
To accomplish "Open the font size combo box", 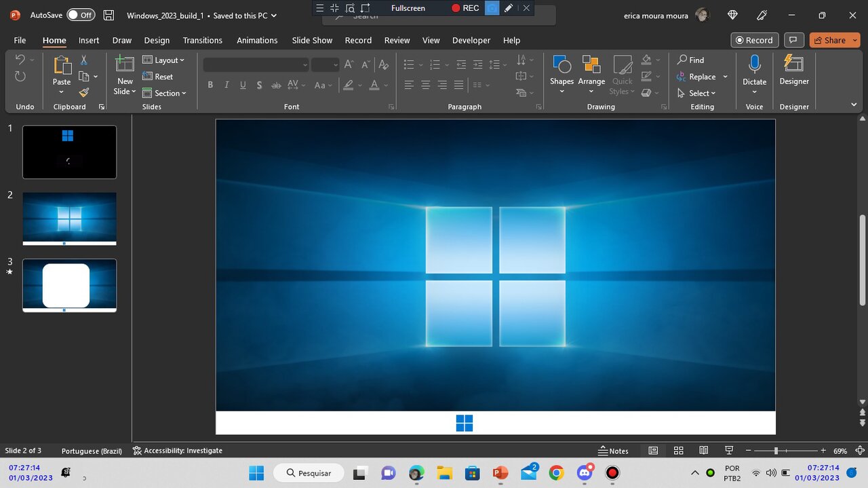I will click(325, 65).
